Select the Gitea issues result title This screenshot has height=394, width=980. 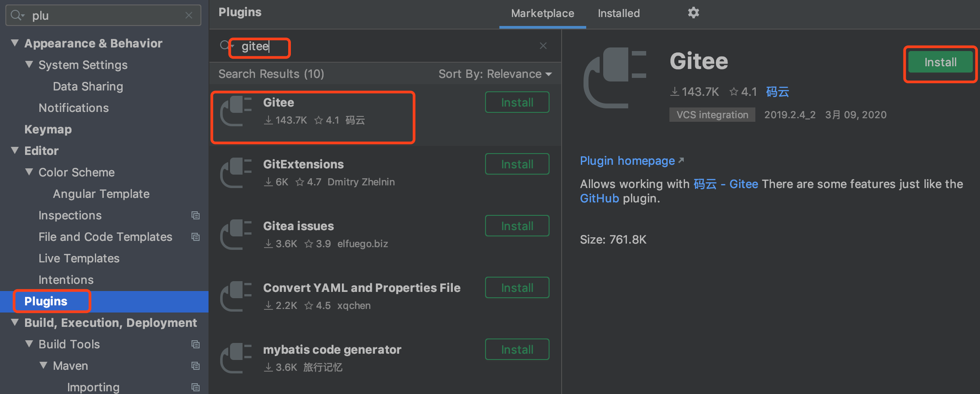pos(298,226)
